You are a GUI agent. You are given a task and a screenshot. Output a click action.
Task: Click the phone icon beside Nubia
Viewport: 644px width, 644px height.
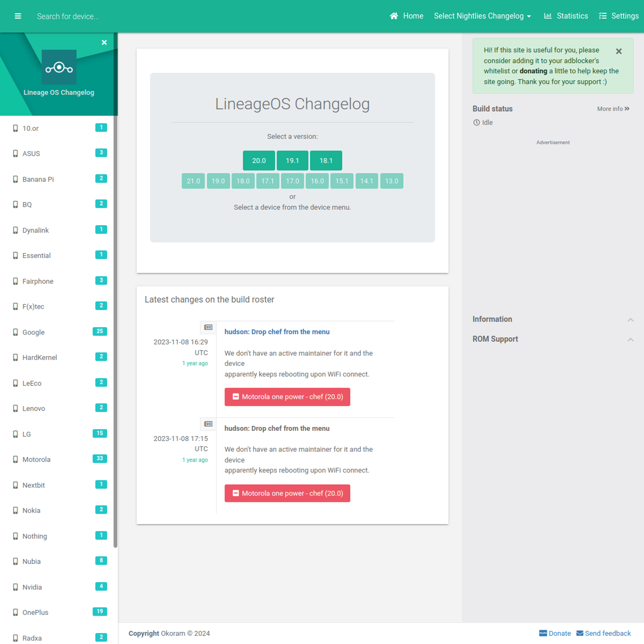pos(15,561)
